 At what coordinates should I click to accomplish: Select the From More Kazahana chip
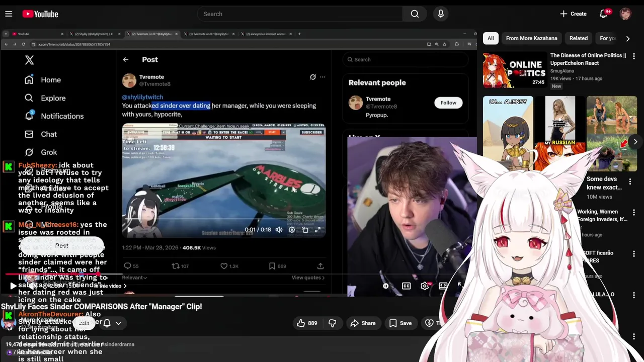(x=531, y=38)
